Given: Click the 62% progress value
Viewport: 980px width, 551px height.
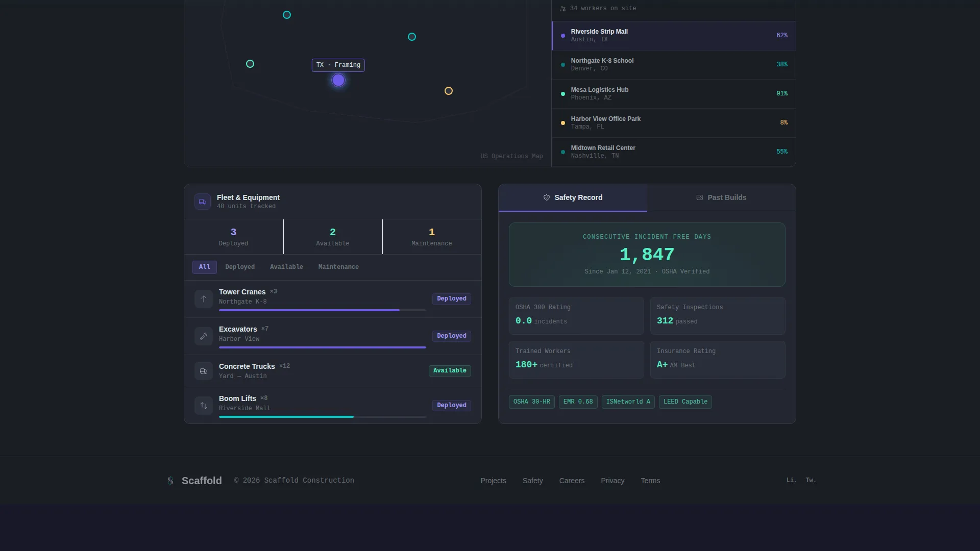Looking at the screenshot, I should [782, 36].
